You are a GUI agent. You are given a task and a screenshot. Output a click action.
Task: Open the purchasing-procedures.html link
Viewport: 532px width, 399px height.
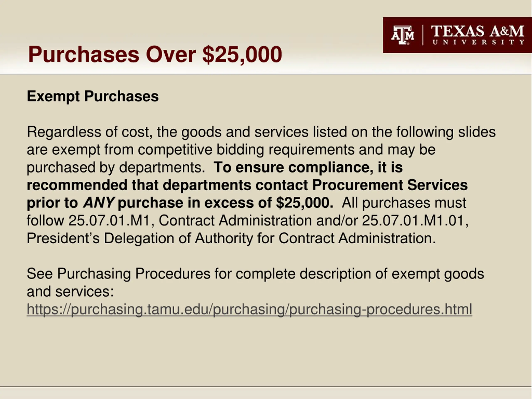(x=249, y=309)
